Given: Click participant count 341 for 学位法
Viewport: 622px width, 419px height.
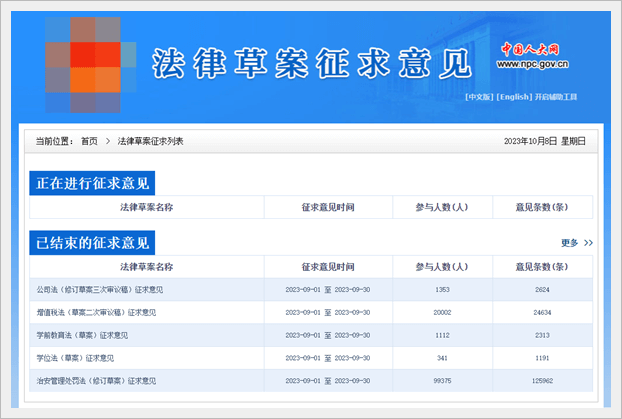Looking at the screenshot, I should pos(442,358).
